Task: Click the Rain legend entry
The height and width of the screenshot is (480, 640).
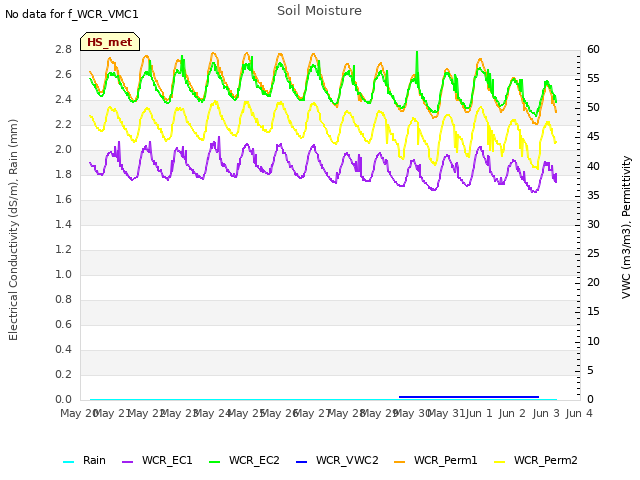Action: [x=84, y=460]
